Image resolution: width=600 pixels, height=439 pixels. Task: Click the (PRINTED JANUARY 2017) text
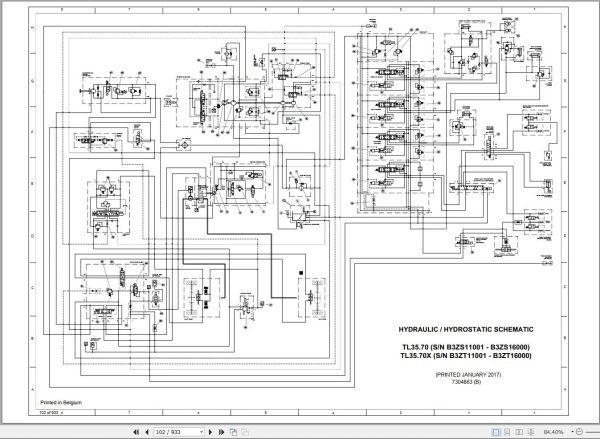tap(468, 374)
